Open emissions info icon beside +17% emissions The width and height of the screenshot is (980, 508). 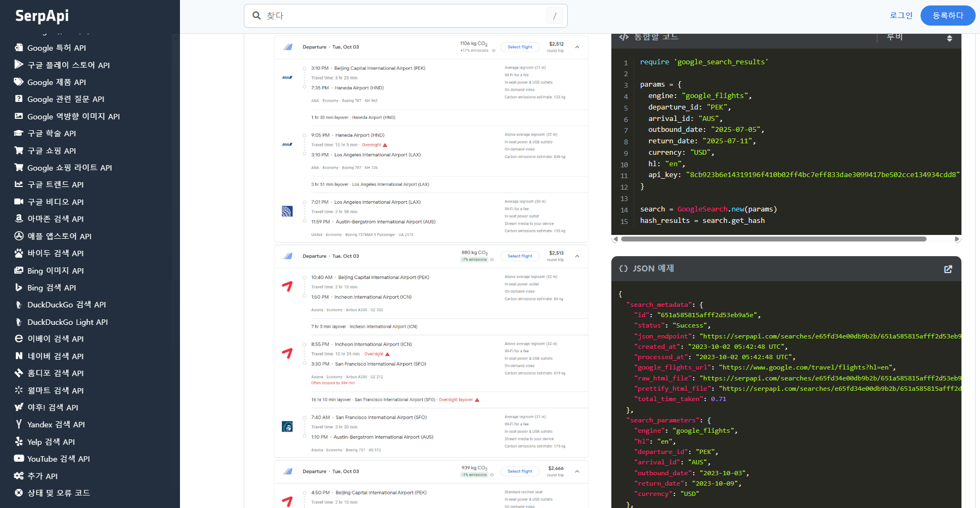tap(494, 51)
